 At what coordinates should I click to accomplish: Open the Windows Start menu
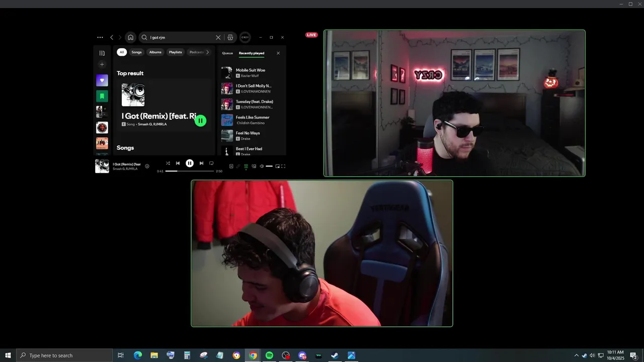point(8,355)
